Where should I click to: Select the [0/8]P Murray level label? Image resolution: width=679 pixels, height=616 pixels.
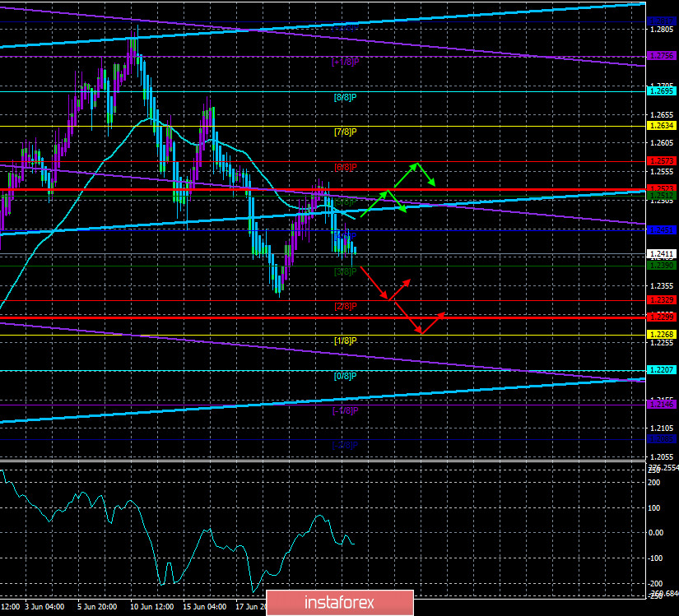(346, 376)
